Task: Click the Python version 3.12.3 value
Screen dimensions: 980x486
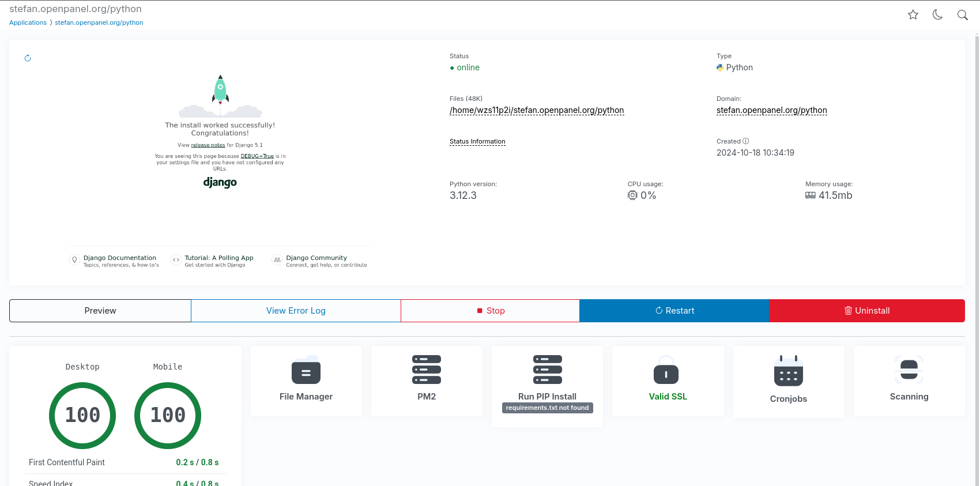Action: tap(463, 195)
